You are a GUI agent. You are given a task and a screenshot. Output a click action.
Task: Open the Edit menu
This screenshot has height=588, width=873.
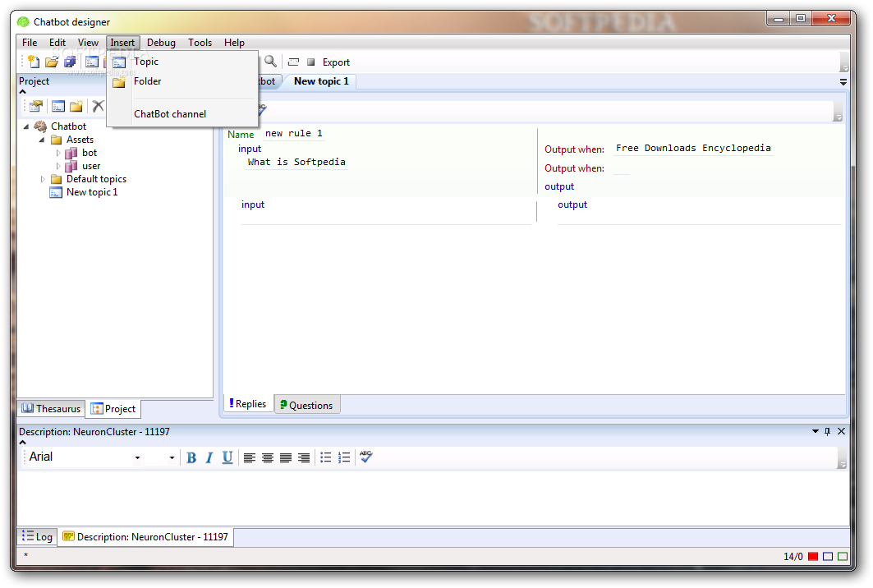[57, 43]
